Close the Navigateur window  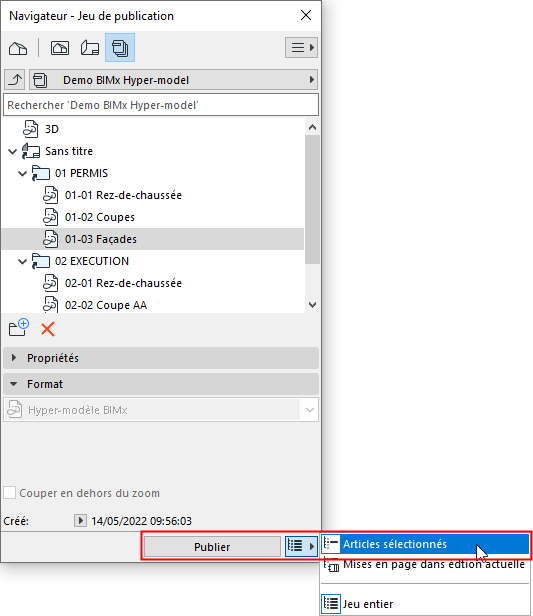coord(306,15)
